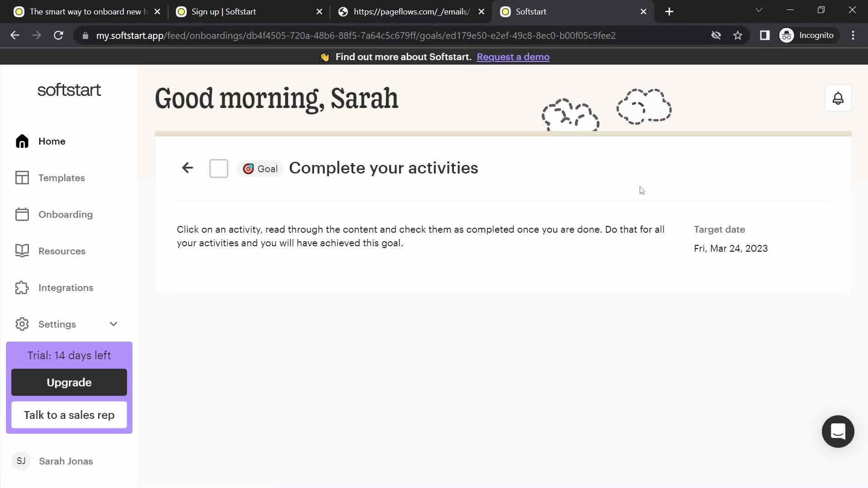The width and height of the screenshot is (868, 488).
Task: Open the chat support widget
Action: click(838, 432)
